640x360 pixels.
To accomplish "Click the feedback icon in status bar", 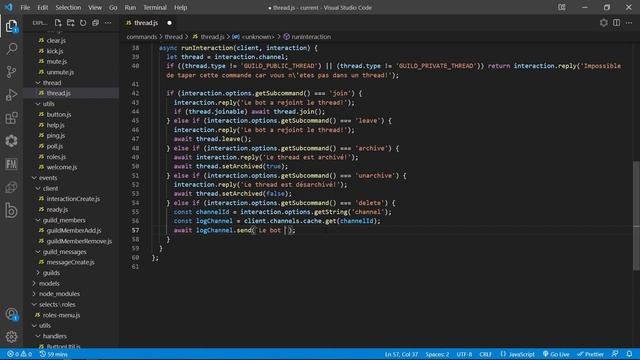I will pos(615,354).
